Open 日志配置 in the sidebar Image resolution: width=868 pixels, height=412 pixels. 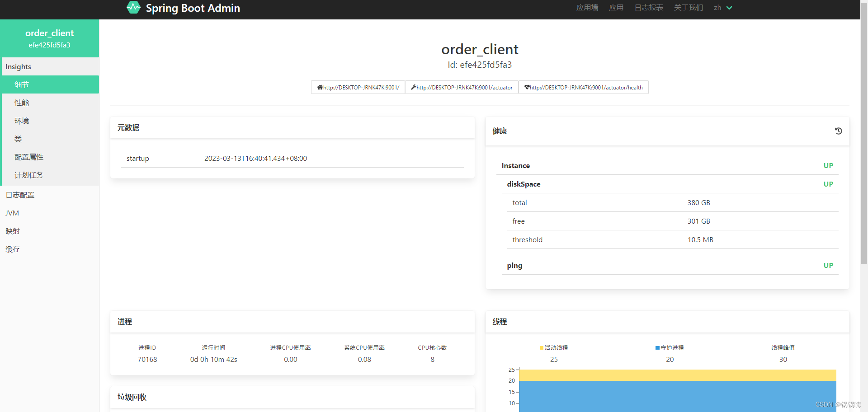tap(50, 195)
